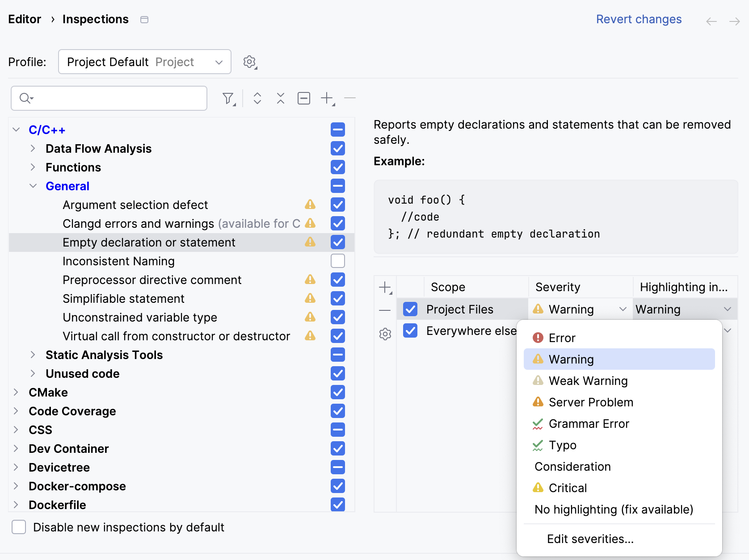Add a custom inspection with the plus icon
The image size is (749, 560).
tap(327, 98)
